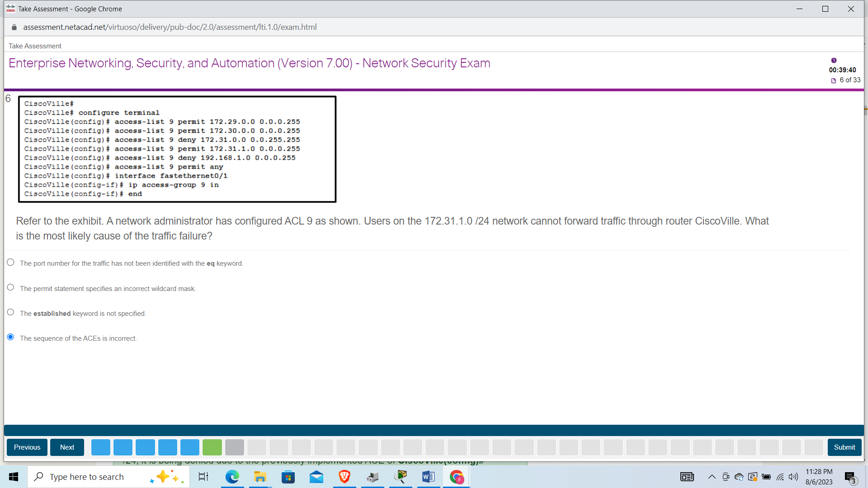Screen dimensions: 868x488
Task: Click the Previous navigation button
Action: pyautogui.click(x=26, y=447)
